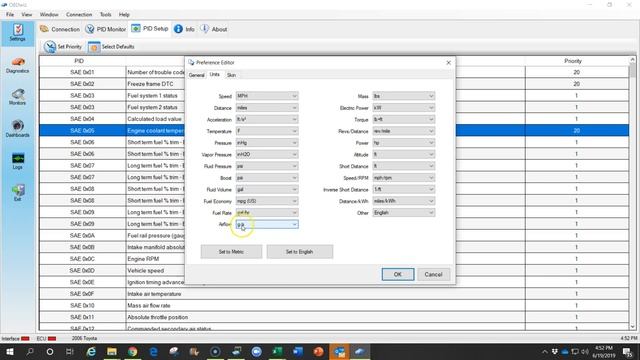
Task: Click the PID list vertical scrollbar
Action: pyautogui.click(x=633, y=193)
